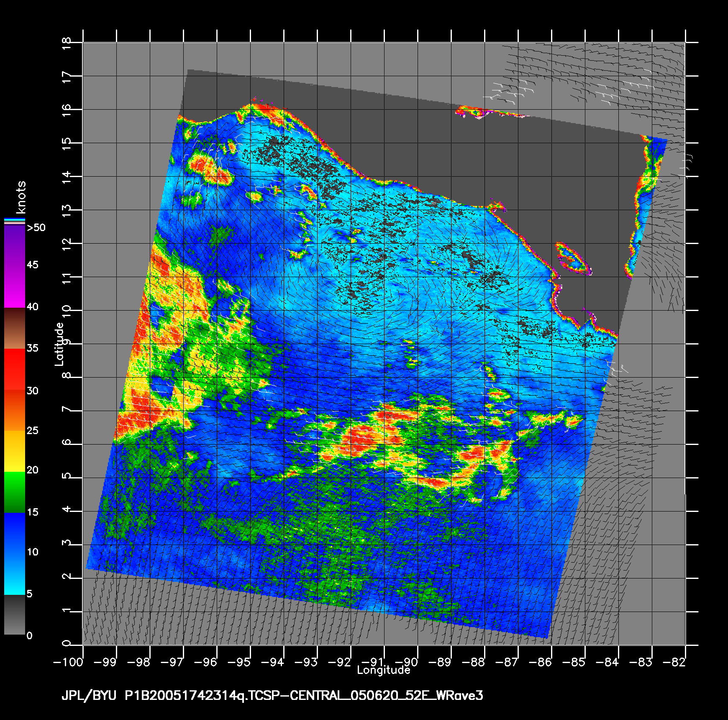Click the '-100' longitude tick label

point(69,662)
